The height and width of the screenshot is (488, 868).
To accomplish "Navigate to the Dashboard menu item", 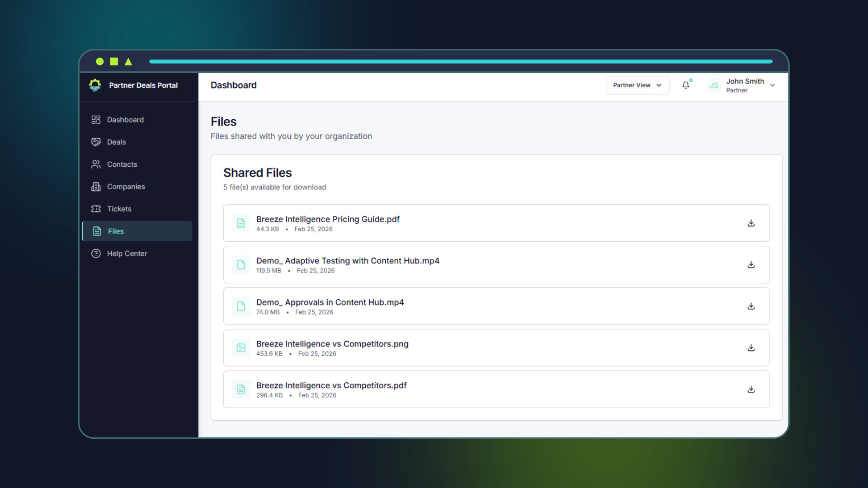I will [125, 119].
